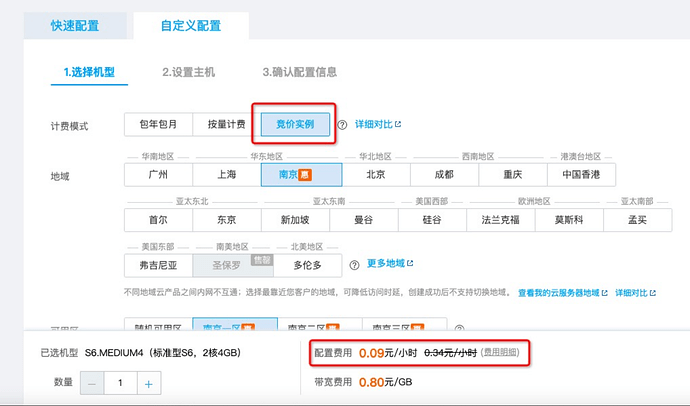Choose 上海 region
This screenshot has height=406, width=690.
(227, 175)
